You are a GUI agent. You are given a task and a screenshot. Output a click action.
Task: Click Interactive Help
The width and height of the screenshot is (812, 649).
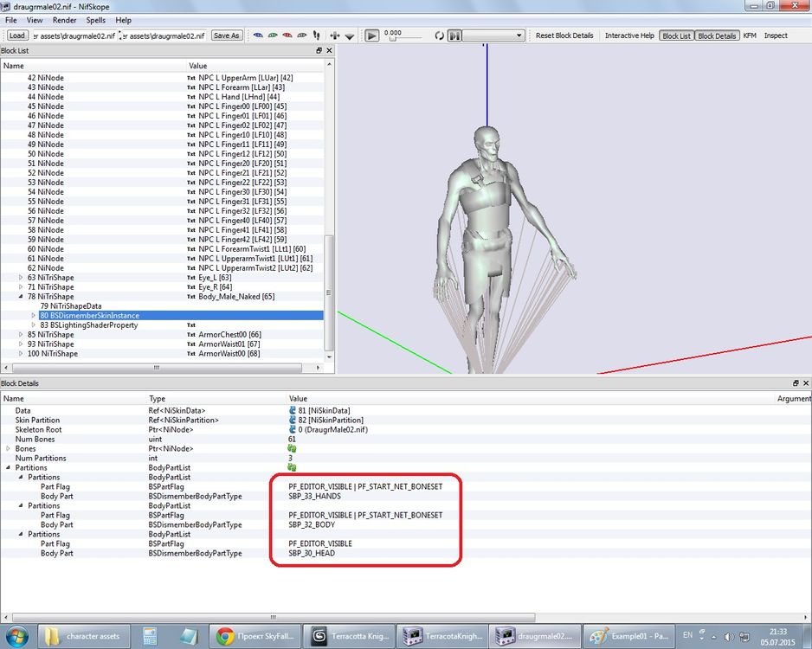pos(629,35)
